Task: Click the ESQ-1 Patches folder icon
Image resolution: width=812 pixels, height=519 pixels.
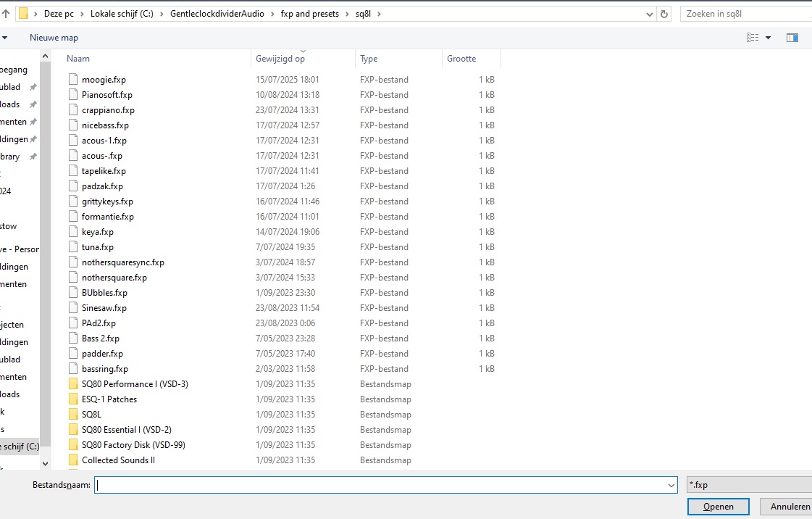Action: pyautogui.click(x=73, y=399)
